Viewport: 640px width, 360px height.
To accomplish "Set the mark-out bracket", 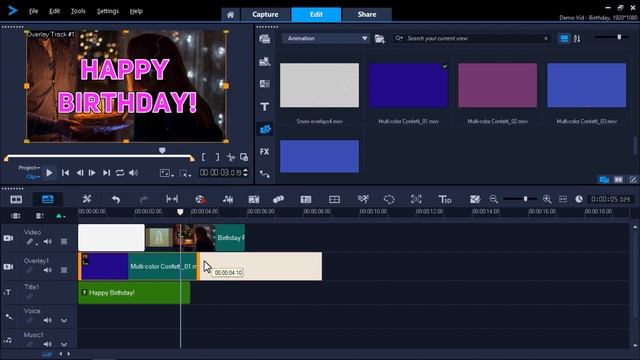I will [x=218, y=157].
